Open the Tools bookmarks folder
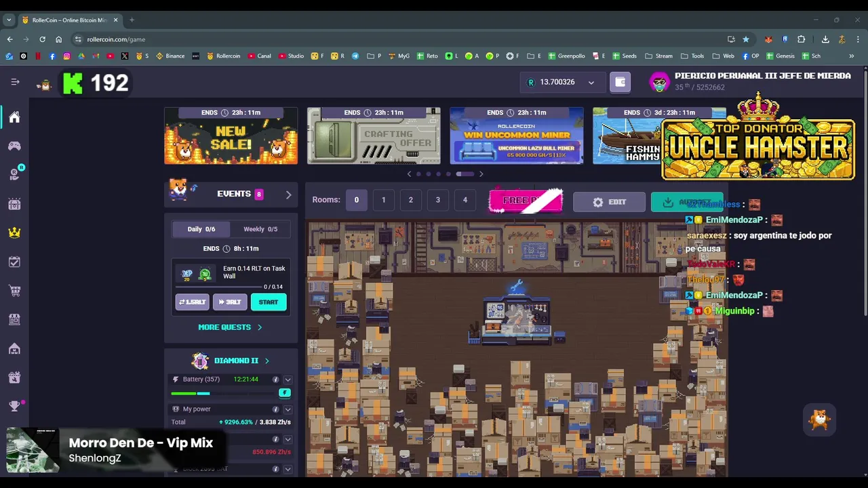Screen dimensions: 868x488 click(693, 56)
